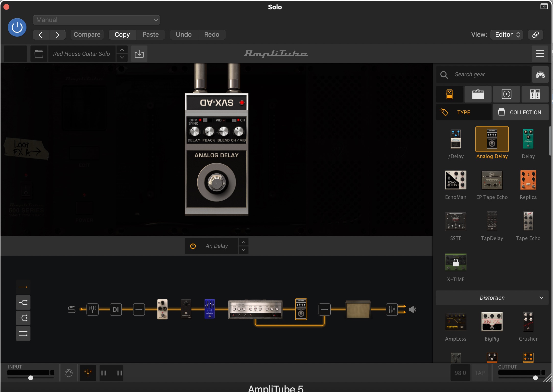
Task: Switch to the TYPE tab
Action: [x=464, y=112]
